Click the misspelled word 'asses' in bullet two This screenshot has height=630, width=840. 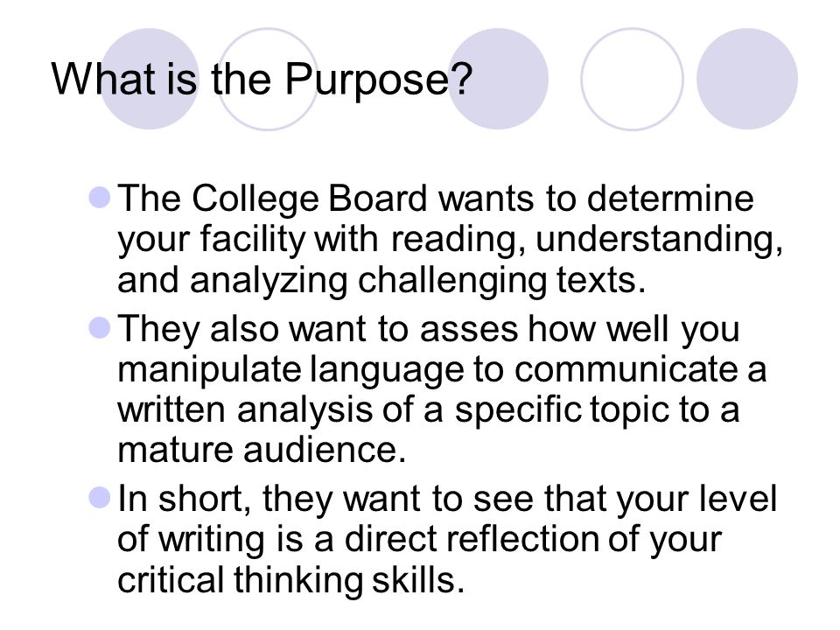[469, 329]
